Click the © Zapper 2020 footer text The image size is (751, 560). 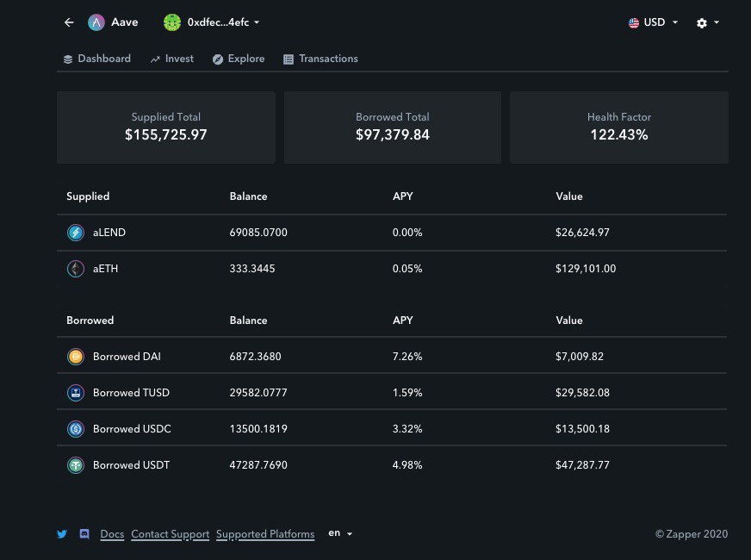coord(692,534)
